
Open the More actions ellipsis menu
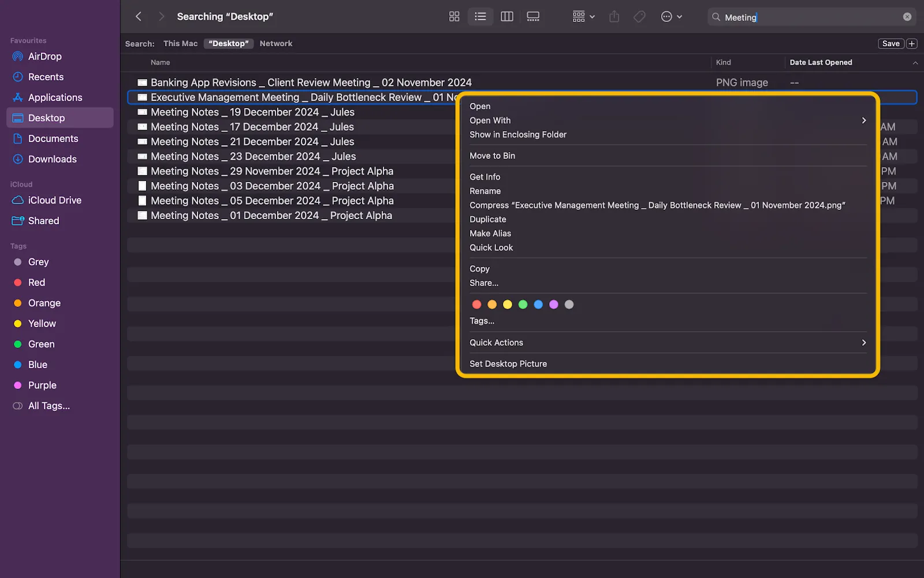[x=671, y=17]
